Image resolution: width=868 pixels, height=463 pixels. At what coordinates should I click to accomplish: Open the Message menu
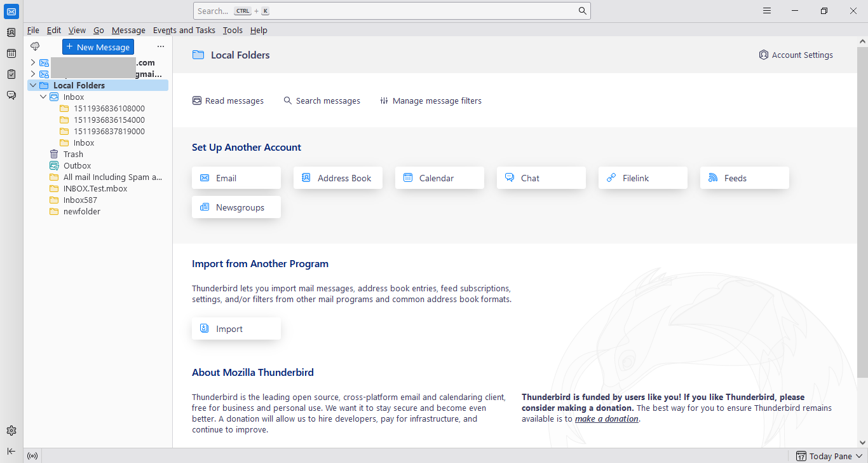128,30
